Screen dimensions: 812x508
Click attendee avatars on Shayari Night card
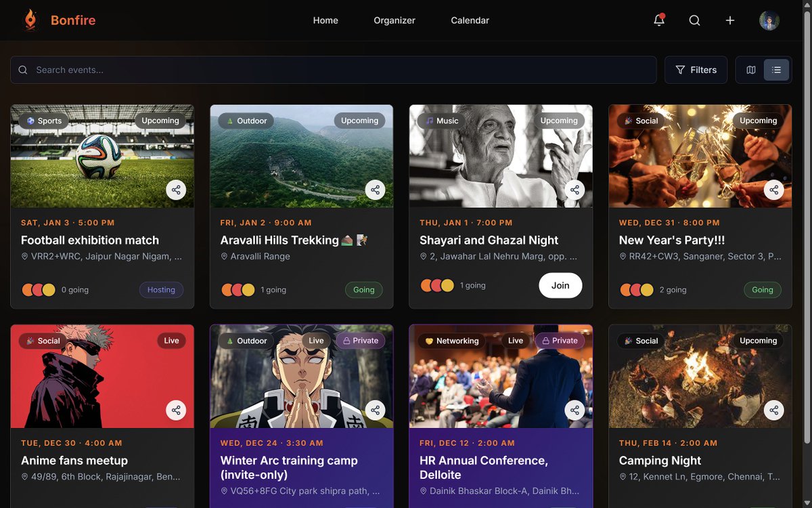(437, 285)
